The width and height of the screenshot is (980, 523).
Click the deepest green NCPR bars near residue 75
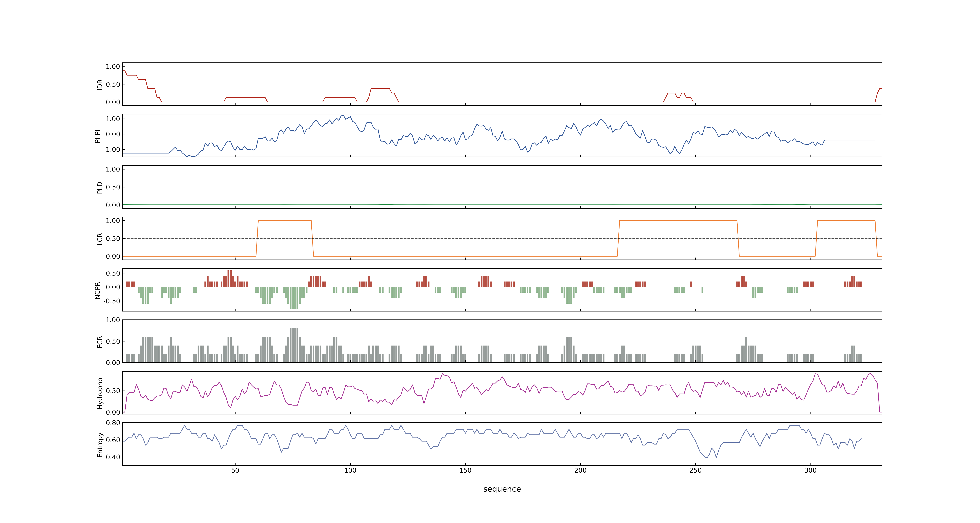click(x=294, y=298)
